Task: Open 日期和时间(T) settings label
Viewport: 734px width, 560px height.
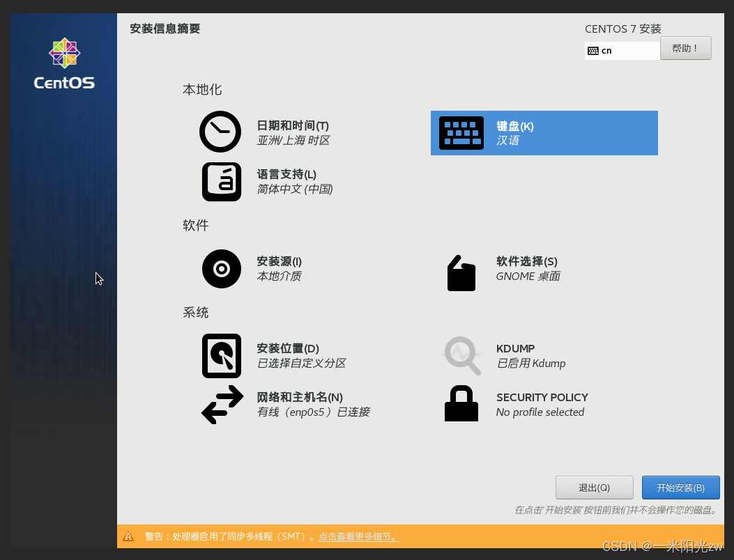Action: (293, 125)
